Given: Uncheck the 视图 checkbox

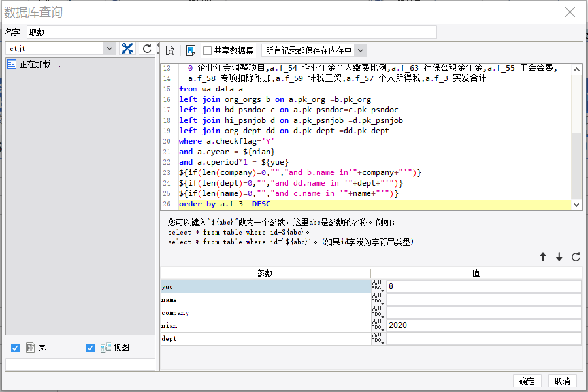Looking at the screenshot, I should [90, 348].
